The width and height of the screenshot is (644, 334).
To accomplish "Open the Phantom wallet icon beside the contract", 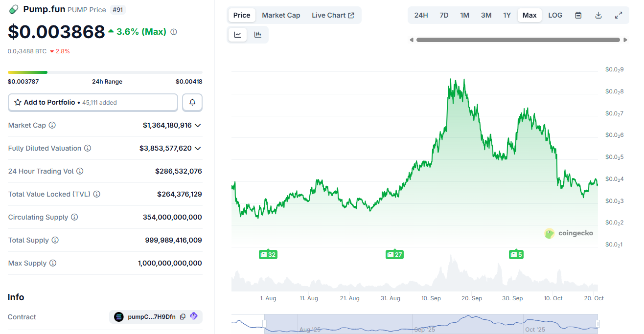I will [x=193, y=317].
